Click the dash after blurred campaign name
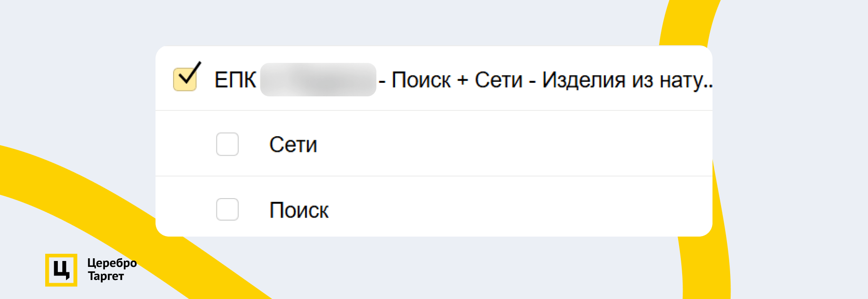The height and width of the screenshot is (299, 868). pos(382,82)
